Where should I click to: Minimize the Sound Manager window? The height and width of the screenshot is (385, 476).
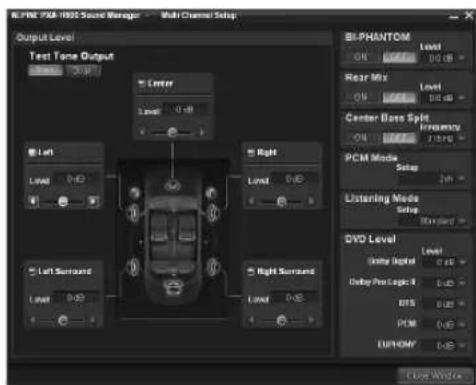pos(454,16)
